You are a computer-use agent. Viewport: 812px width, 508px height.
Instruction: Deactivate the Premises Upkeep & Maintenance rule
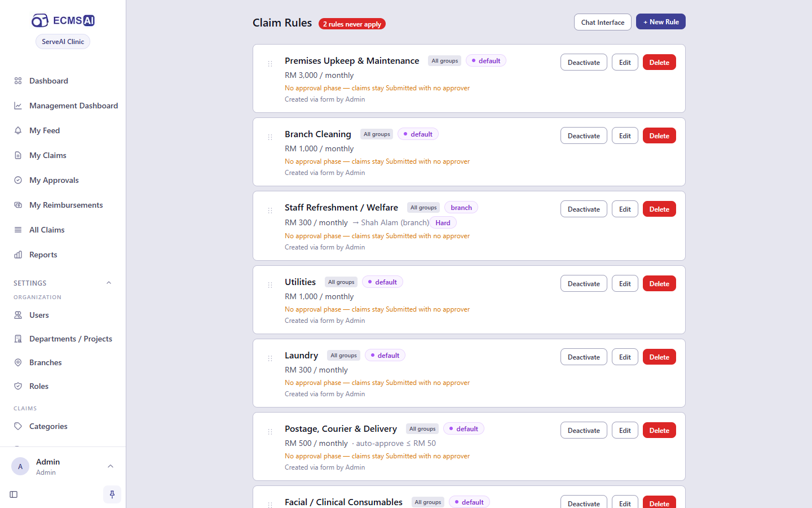pyautogui.click(x=584, y=63)
